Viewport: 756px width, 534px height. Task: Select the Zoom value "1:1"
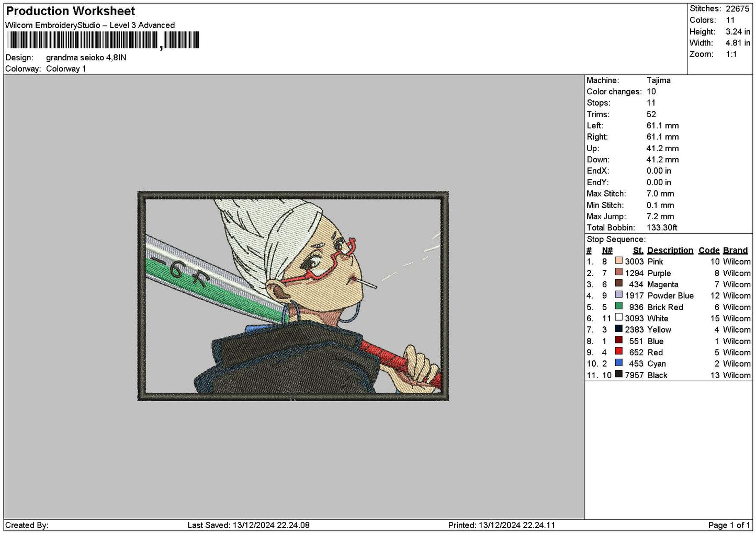[731, 54]
